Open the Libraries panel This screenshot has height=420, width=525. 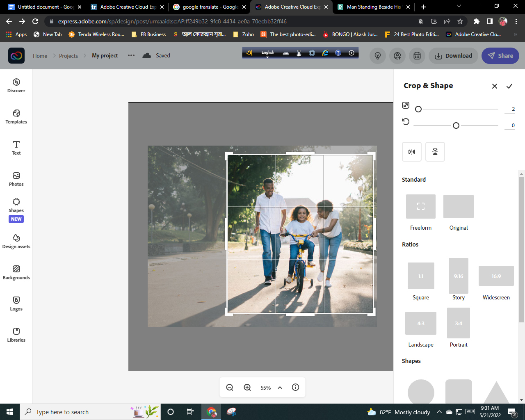tap(16, 335)
